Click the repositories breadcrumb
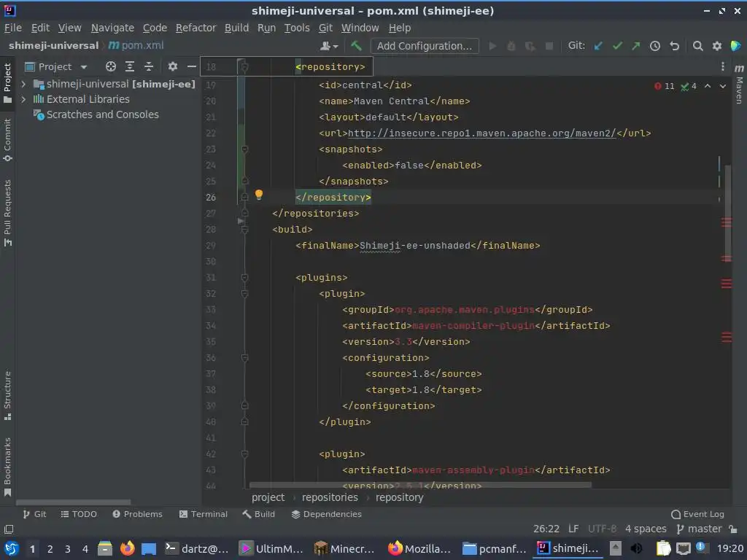The height and width of the screenshot is (560, 747). (330, 497)
